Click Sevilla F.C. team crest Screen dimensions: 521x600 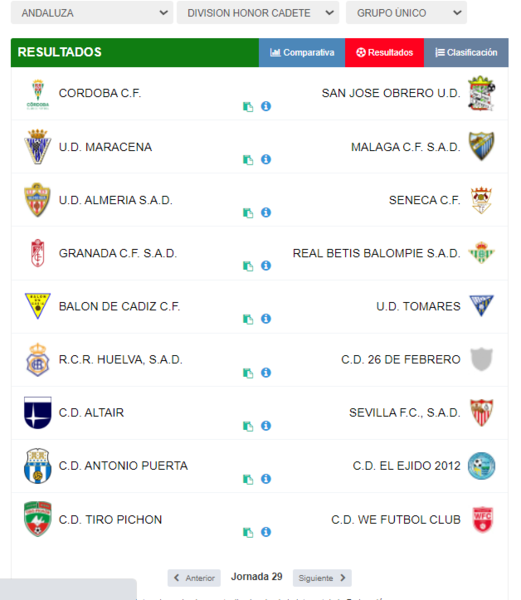(x=481, y=412)
